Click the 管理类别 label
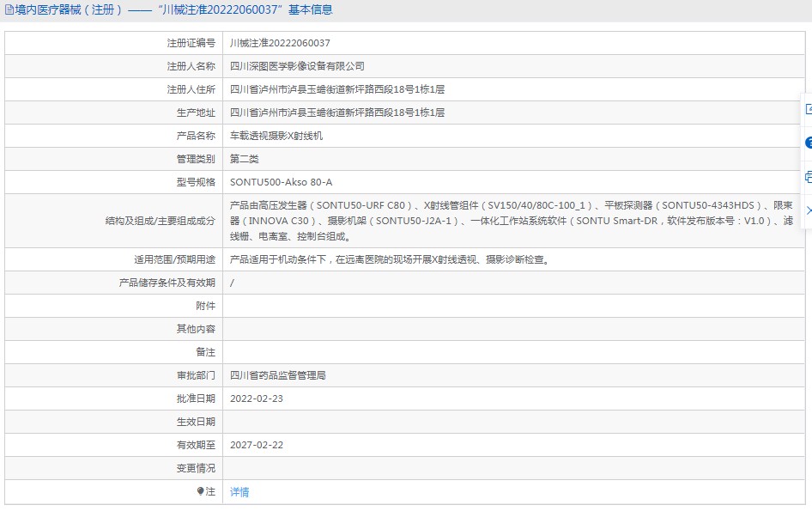The image size is (812, 511). [196, 159]
